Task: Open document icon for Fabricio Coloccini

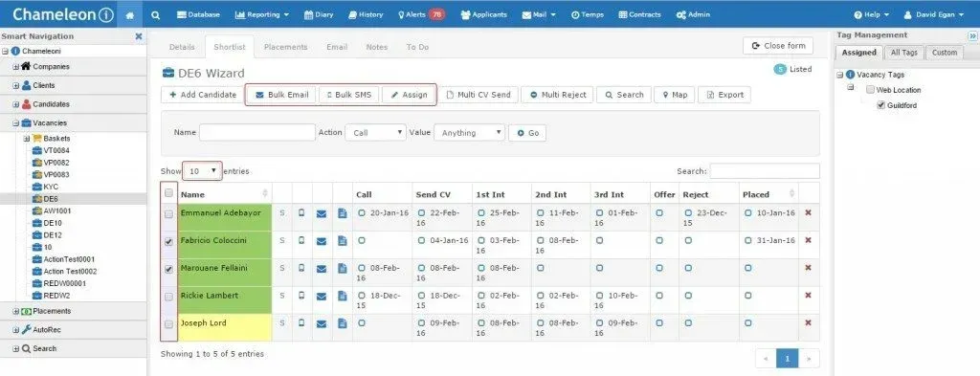Action: [x=343, y=241]
